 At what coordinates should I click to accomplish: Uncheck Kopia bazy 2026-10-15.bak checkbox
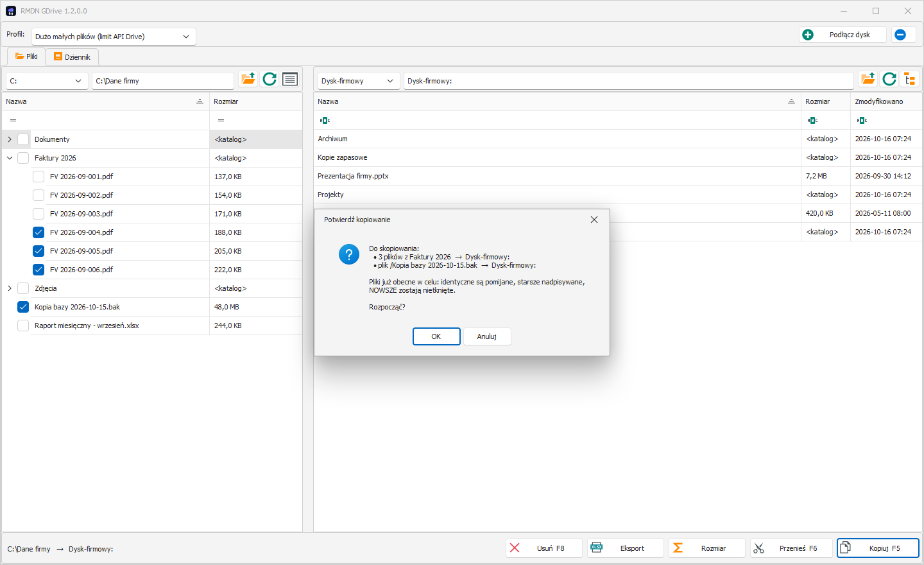tap(23, 307)
